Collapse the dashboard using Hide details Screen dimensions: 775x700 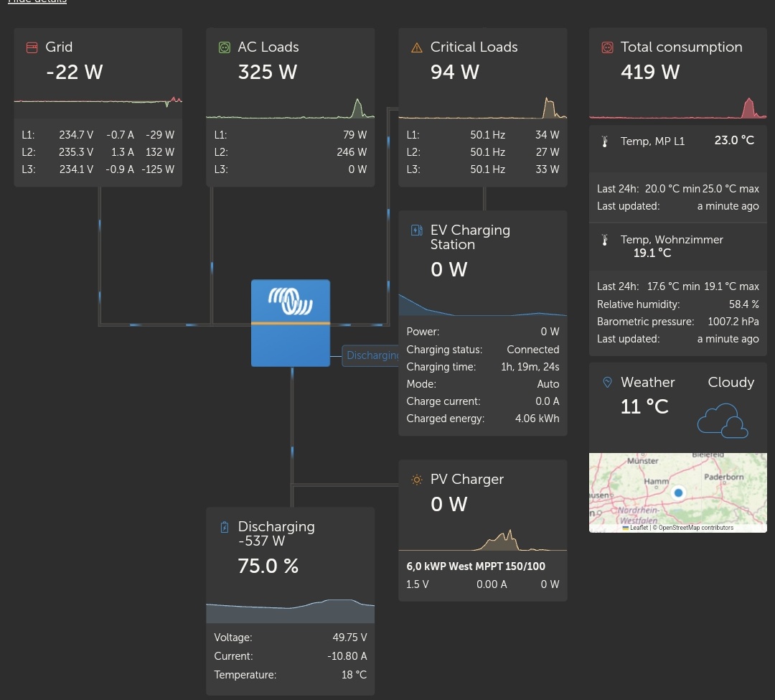[37, 2]
